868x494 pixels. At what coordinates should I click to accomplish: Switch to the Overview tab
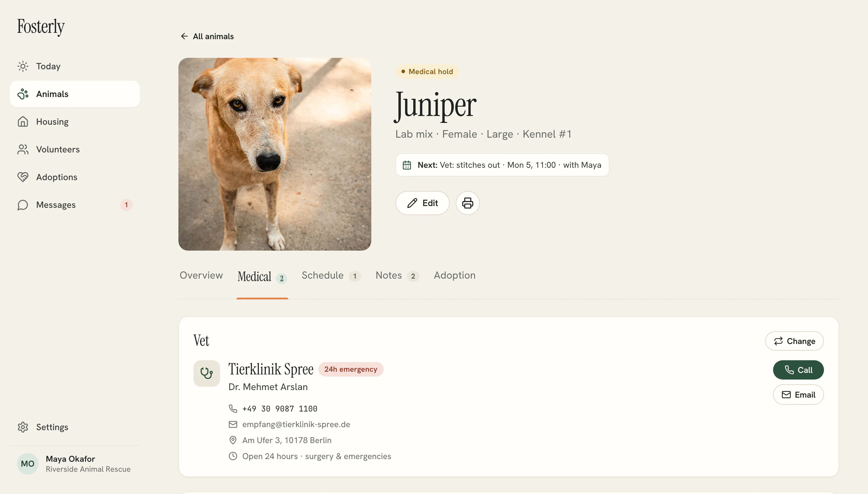point(201,276)
